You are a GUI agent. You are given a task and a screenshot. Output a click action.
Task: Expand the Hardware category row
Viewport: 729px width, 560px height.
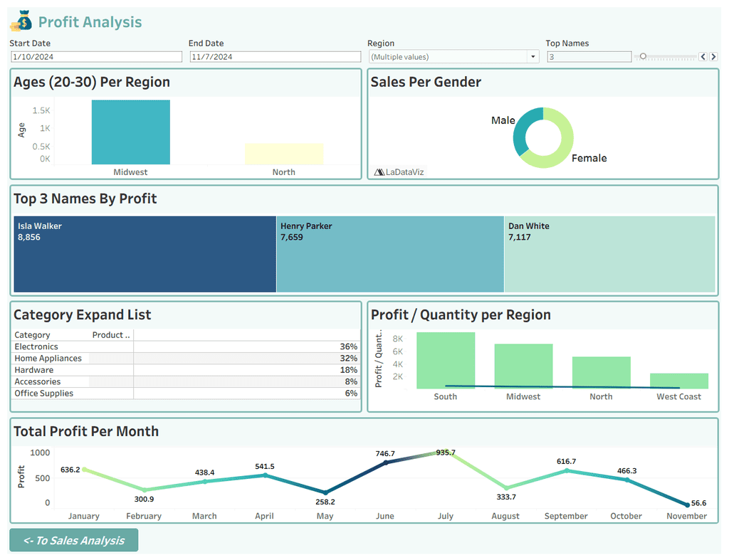(x=34, y=370)
